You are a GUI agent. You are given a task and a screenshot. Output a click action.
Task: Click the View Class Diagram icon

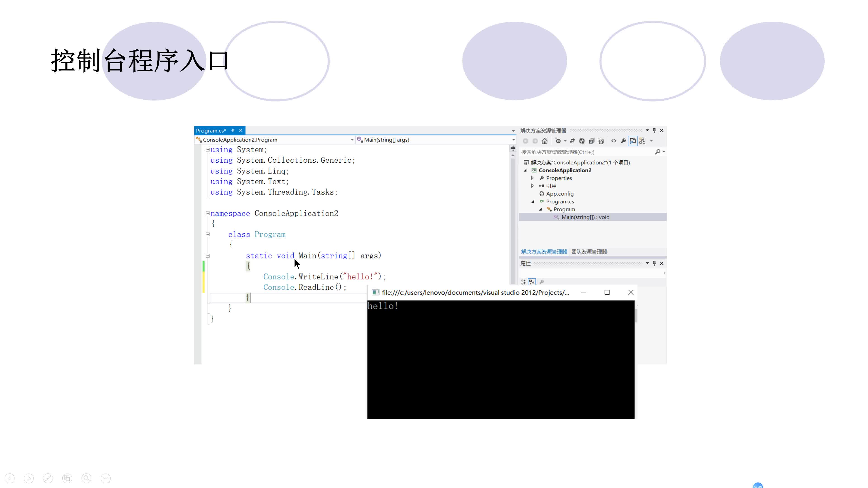pyautogui.click(x=642, y=141)
